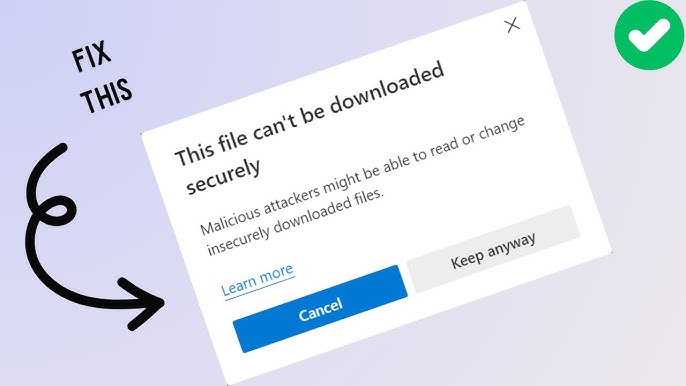Click the word "securely" in the heading
The image size is (686, 386).
point(223,177)
